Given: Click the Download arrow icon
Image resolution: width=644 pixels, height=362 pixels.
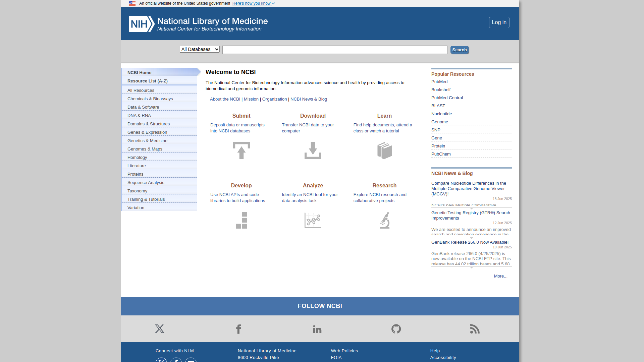Looking at the screenshot, I should pyautogui.click(x=313, y=150).
